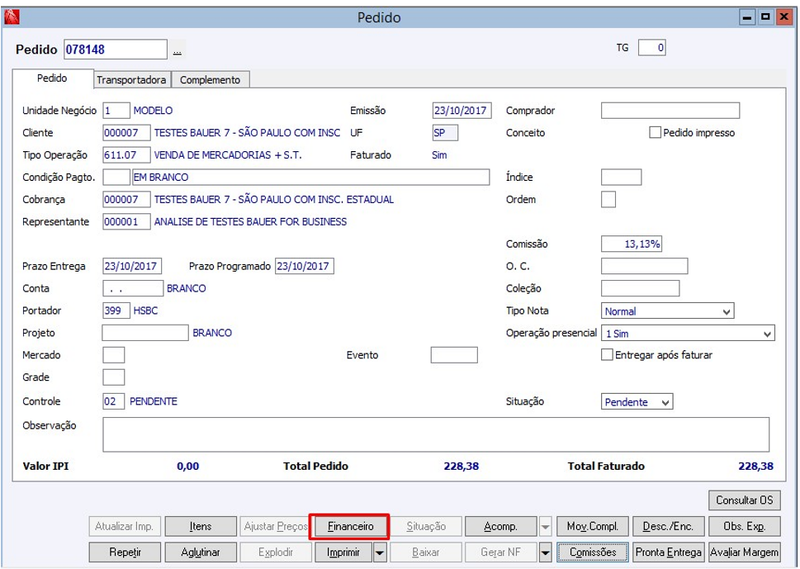Focus the Índice input field
Viewport: 800px width, 569px height.
(x=621, y=177)
